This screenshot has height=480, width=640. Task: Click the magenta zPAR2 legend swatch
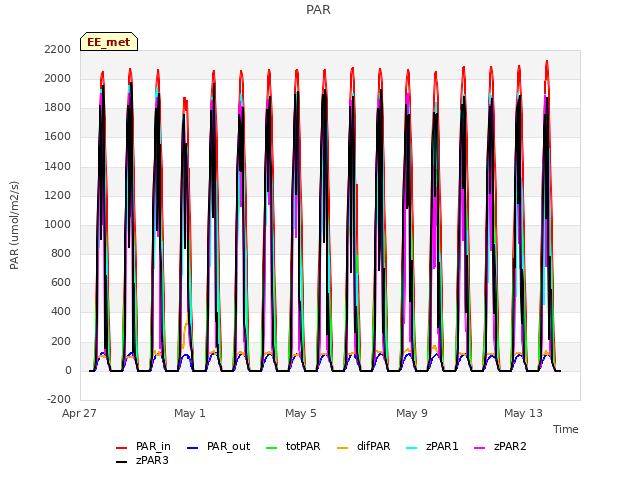(480, 448)
